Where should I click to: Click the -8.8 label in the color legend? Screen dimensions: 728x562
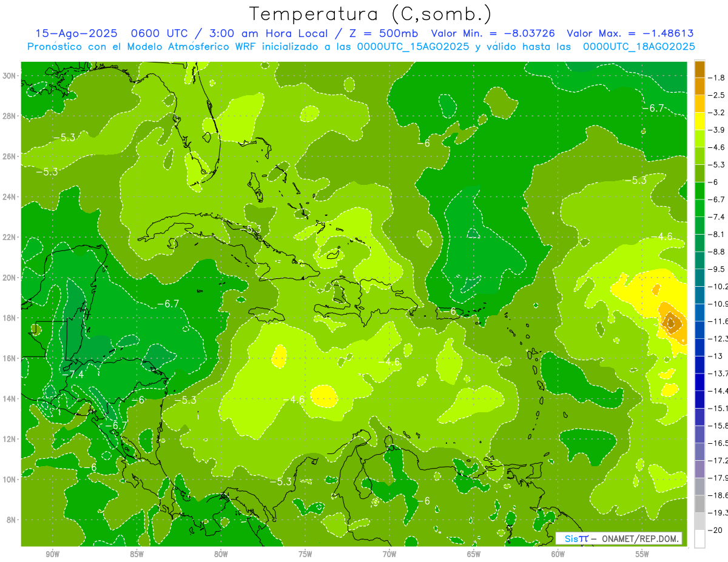tap(718, 252)
